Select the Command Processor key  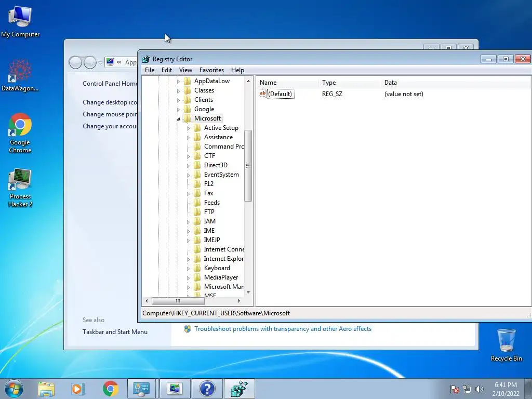[223, 147]
